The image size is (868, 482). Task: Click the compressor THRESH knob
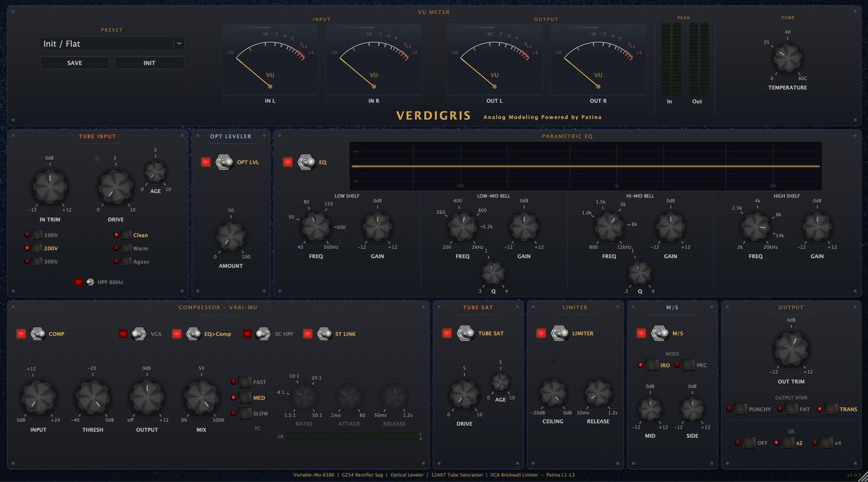point(93,398)
